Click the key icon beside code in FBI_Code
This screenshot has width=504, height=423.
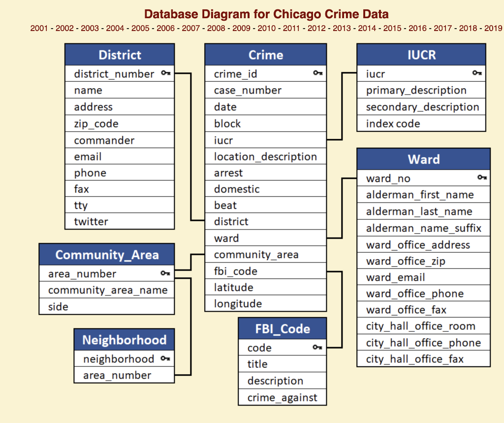pyautogui.click(x=317, y=347)
